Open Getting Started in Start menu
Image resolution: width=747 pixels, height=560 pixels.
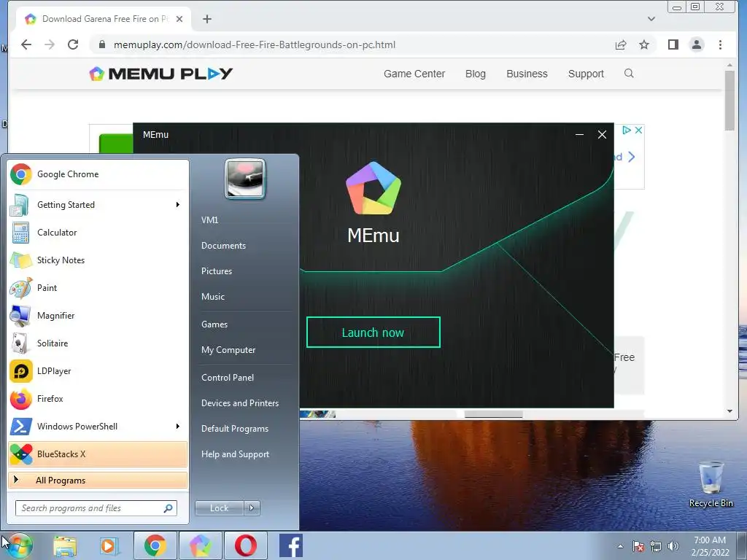point(98,205)
